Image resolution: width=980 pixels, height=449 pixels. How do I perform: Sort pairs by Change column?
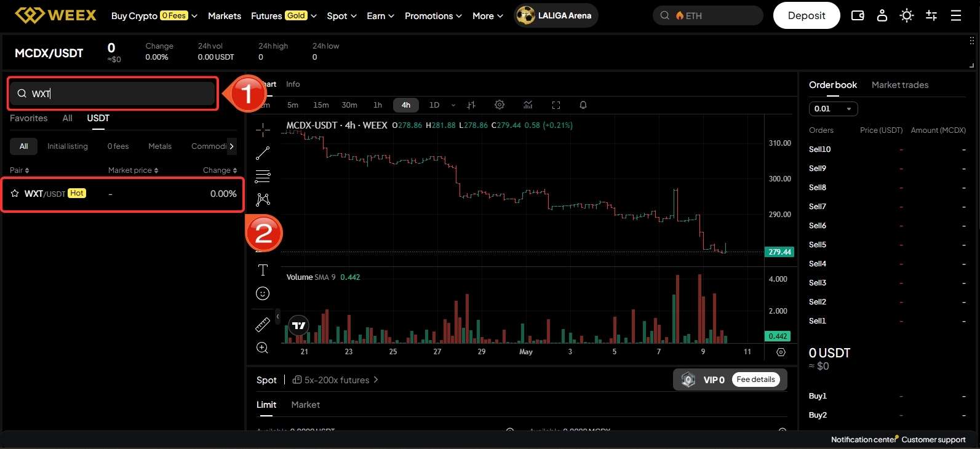coord(220,170)
